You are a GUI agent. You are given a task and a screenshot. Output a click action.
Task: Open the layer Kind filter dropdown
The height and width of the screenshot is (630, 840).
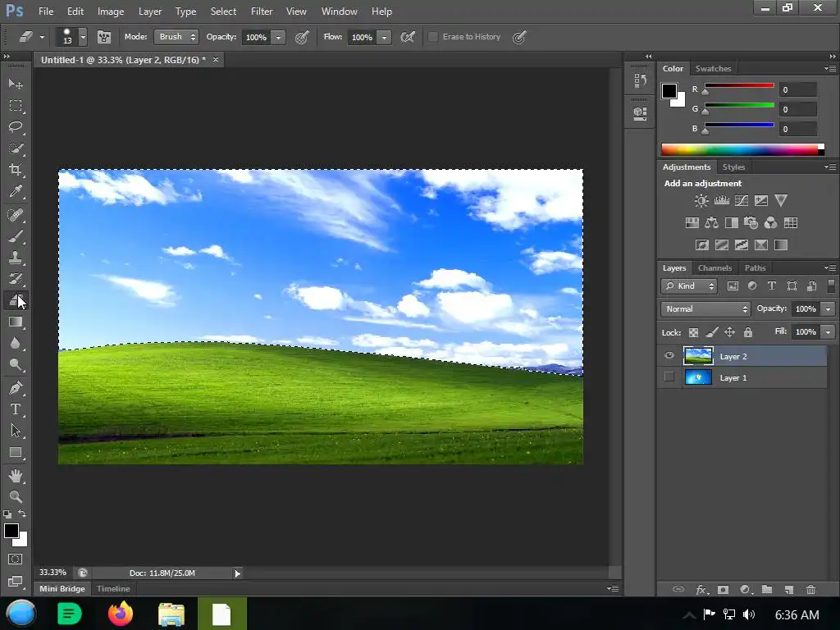click(x=689, y=286)
